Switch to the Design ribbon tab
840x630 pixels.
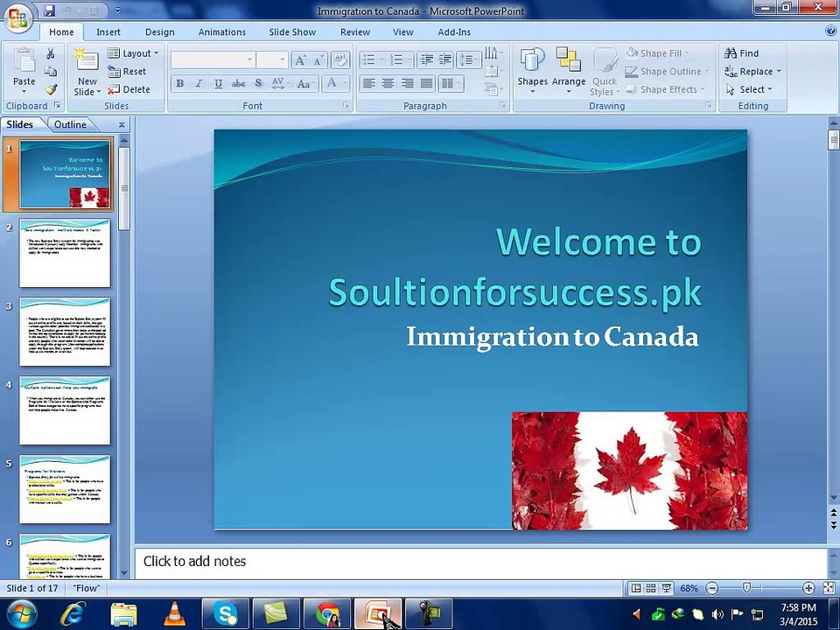pyautogui.click(x=159, y=32)
